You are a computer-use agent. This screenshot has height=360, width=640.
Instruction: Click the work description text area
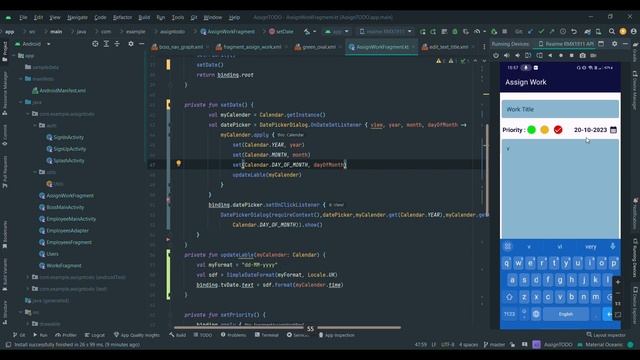coord(560,189)
